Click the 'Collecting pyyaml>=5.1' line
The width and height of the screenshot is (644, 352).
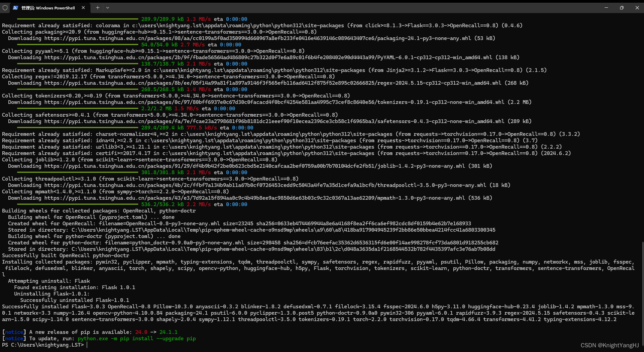click(x=153, y=51)
